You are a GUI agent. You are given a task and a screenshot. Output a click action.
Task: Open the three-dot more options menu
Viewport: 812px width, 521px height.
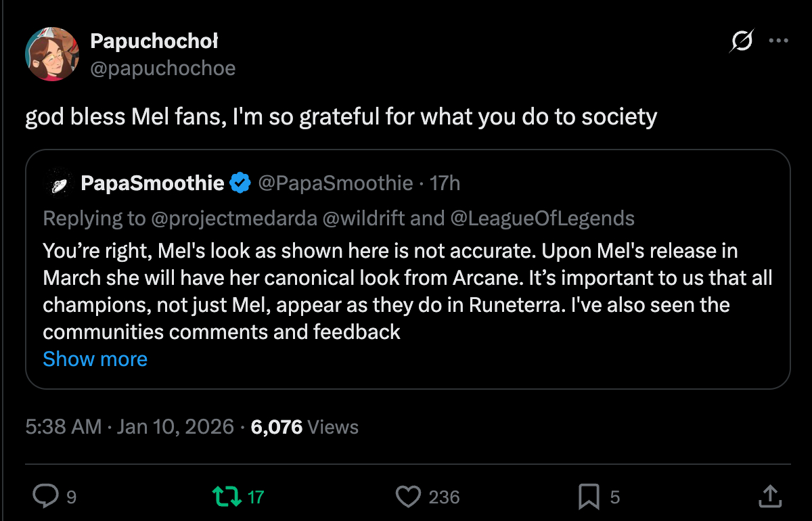(779, 42)
